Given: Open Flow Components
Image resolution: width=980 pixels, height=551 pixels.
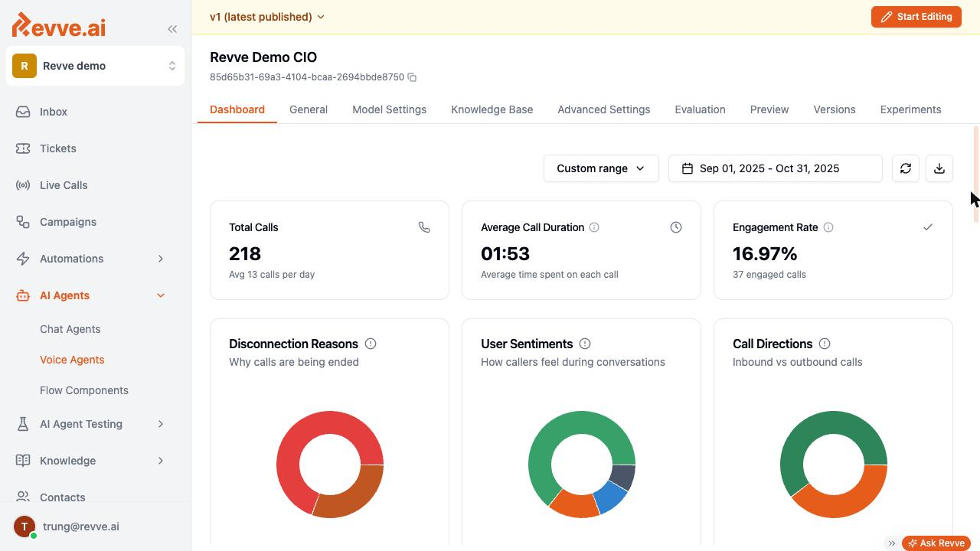Looking at the screenshot, I should pos(84,390).
